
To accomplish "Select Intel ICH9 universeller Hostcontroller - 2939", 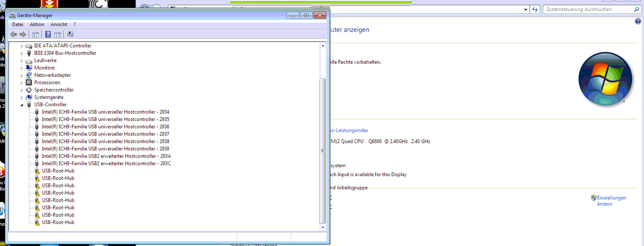I will (x=105, y=148).
